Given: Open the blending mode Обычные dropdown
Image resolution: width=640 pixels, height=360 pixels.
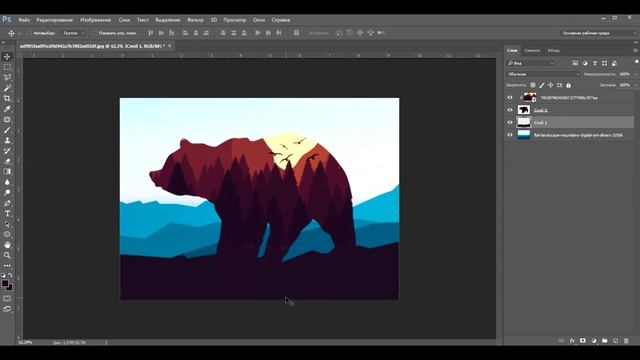Looking at the screenshot, I should point(543,74).
